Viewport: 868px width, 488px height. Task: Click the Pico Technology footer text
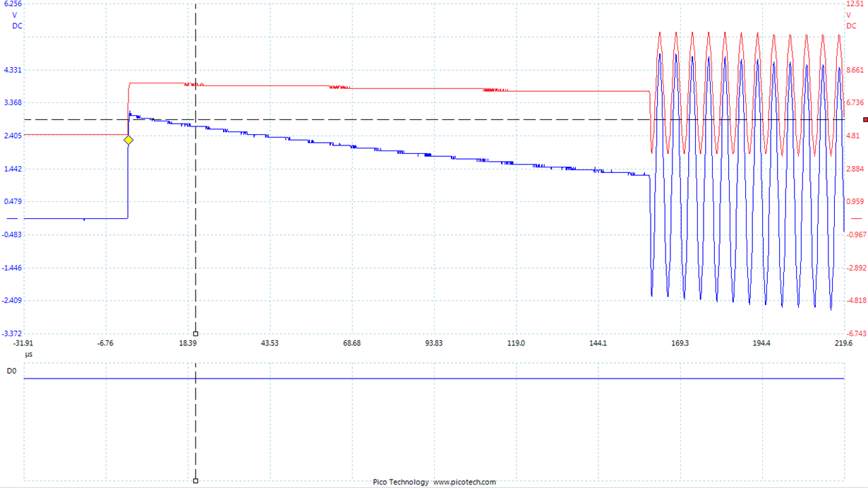click(x=399, y=483)
